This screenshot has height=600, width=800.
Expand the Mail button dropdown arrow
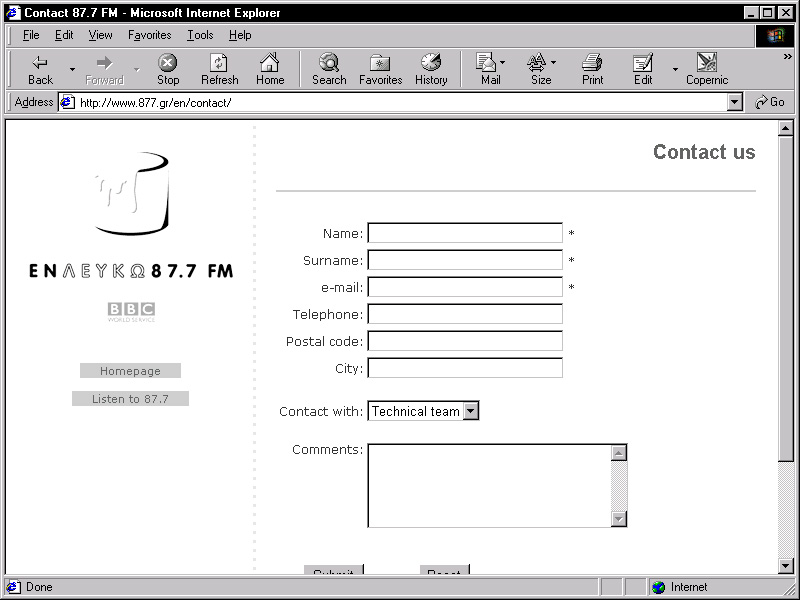point(503,62)
